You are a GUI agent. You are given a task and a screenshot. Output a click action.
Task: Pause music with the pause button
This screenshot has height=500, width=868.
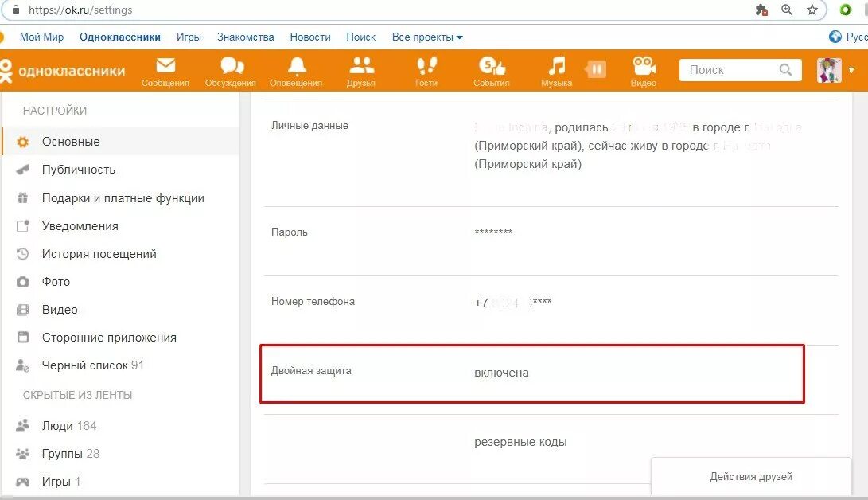596,69
